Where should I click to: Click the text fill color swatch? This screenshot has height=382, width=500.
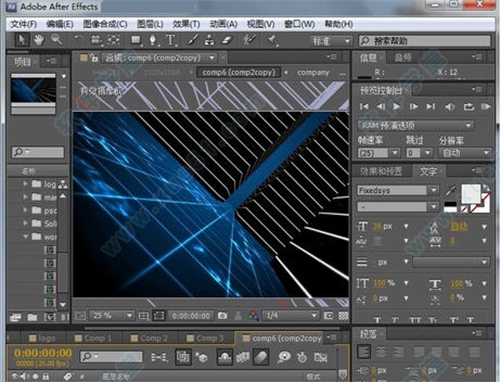[x=470, y=194]
